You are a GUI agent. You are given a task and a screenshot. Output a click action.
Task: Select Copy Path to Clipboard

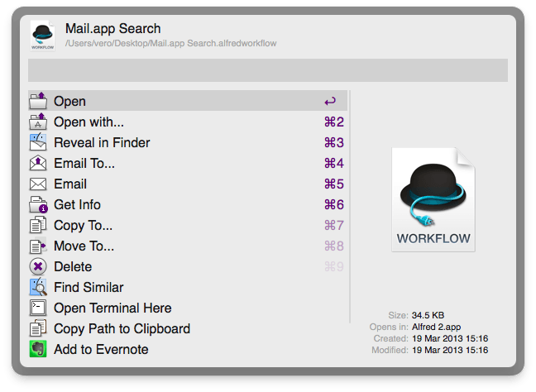coord(122,329)
